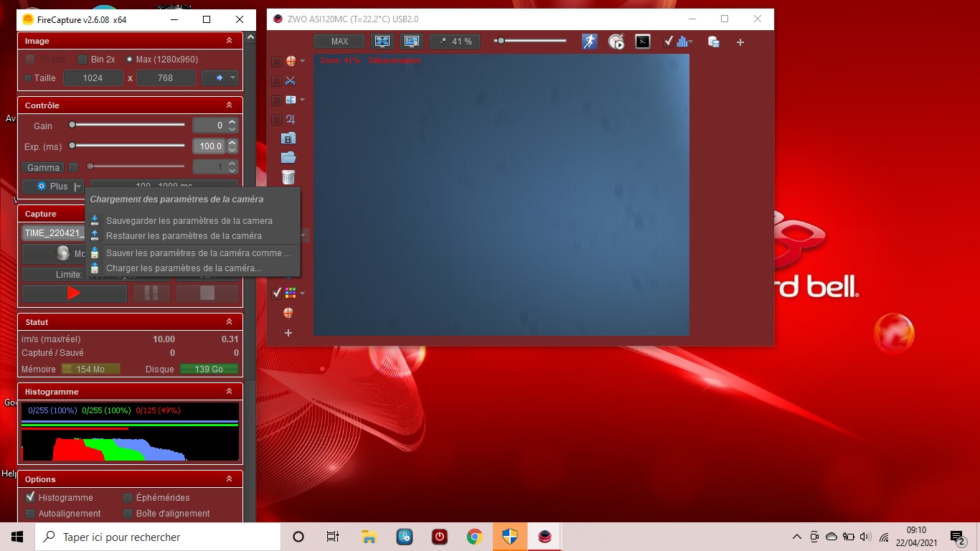Viewport: 980px width, 551px height.
Task: Open the film strip folder icon
Action: pyautogui.click(x=288, y=138)
